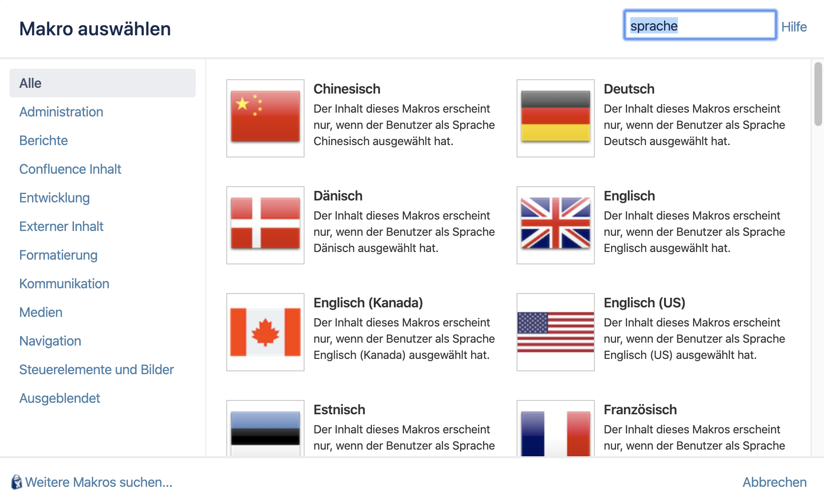Open the Steuerelemente und Bilder category
Image resolution: width=824 pixels, height=504 pixels.
pyautogui.click(x=96, y=369)
